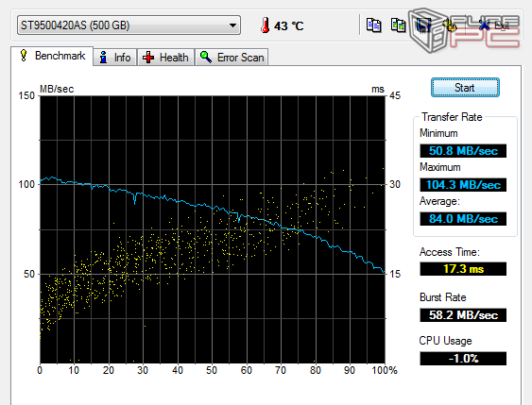Click the Average 84.0 MB/sec value field

click(x=463, y=219)
